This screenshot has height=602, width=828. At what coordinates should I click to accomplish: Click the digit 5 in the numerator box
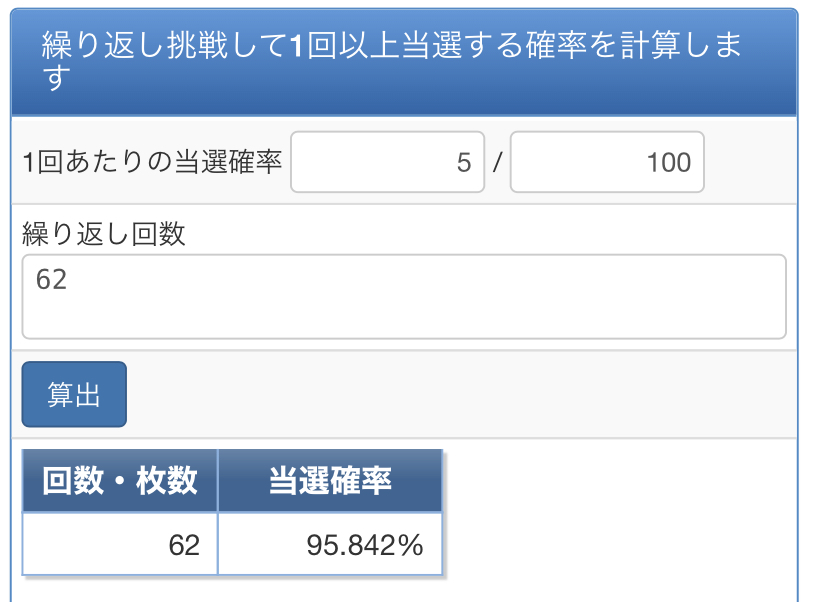click(x=463, y=162)
